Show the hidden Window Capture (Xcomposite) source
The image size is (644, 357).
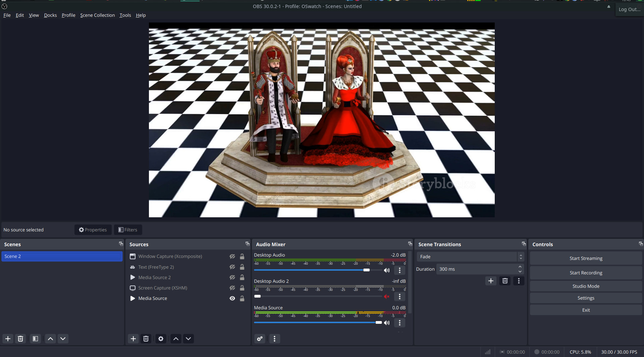coord(232,256)
